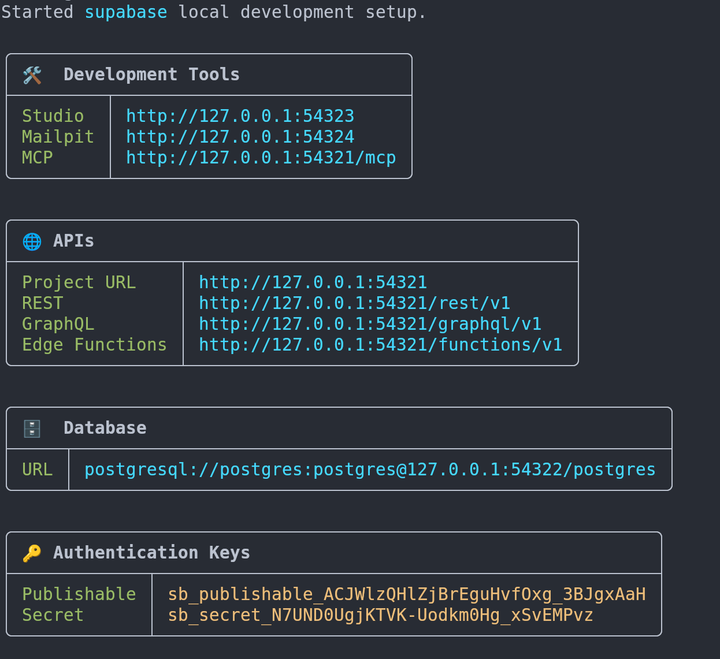Click the 'GraphQL' label
The width and height of the screenshot is (720, 659).
(x=58, y=324)
